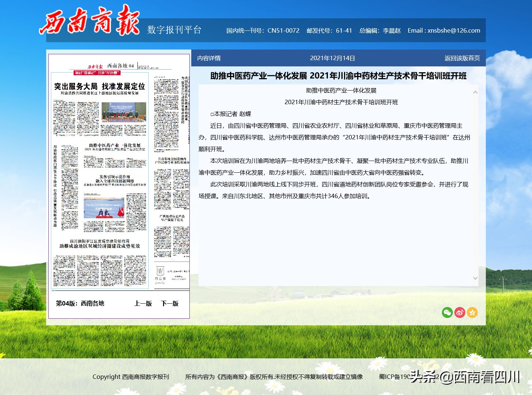Click the 内容详情 label
532x395 pixels.
click(209, 58)
